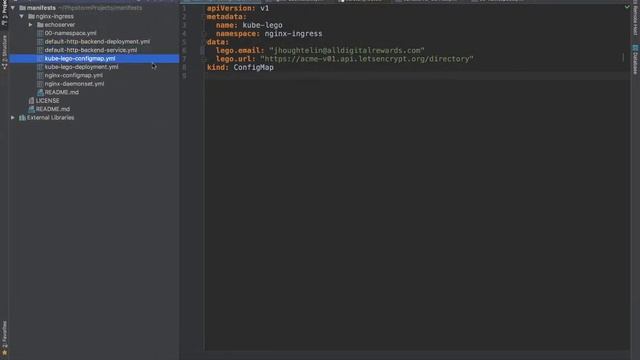Click the default-http-backend-service.yml file icon

click(40, 50)
